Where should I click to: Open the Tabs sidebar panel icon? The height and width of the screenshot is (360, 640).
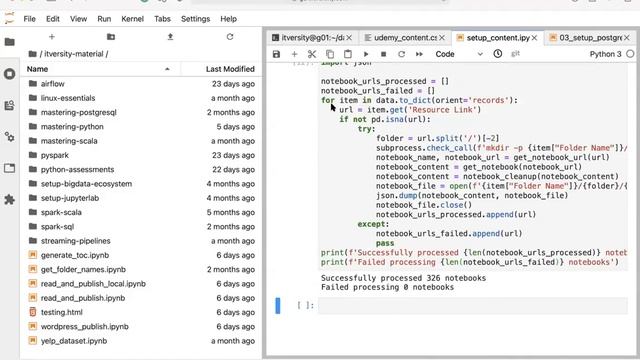[10, 168]
